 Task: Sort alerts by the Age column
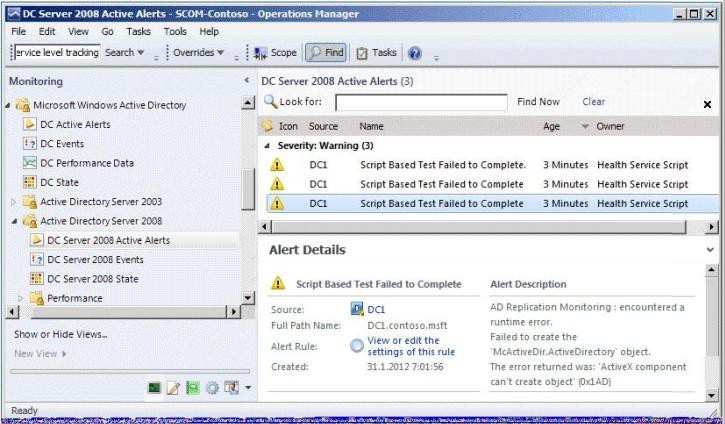(551, 126)
